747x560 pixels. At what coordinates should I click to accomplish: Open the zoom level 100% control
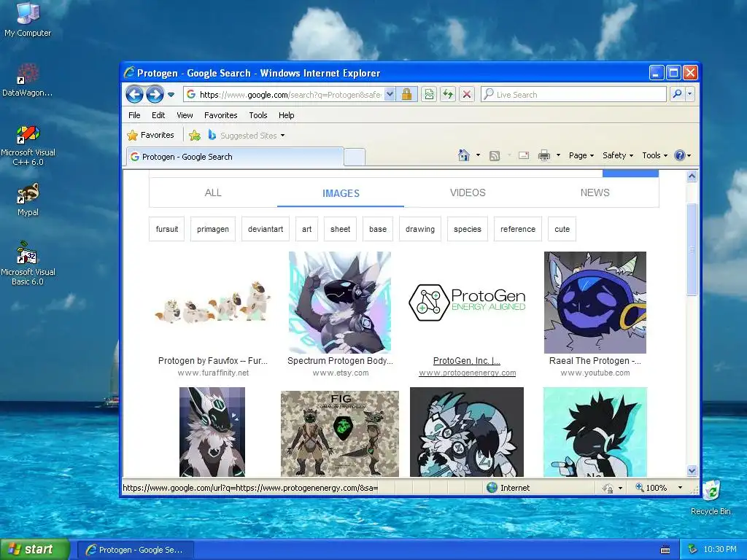(659, 488)
